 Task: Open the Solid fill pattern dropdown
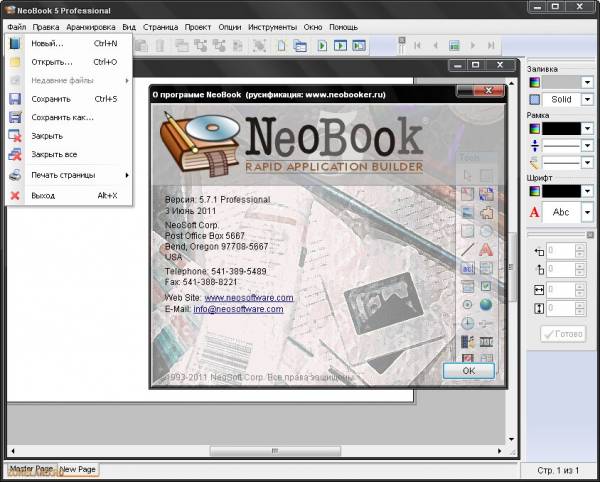pos(587,100)
